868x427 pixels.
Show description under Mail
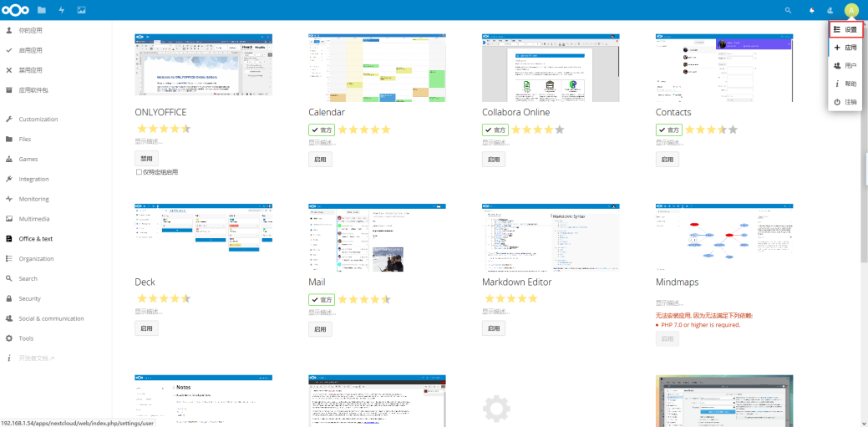point(322,313)
